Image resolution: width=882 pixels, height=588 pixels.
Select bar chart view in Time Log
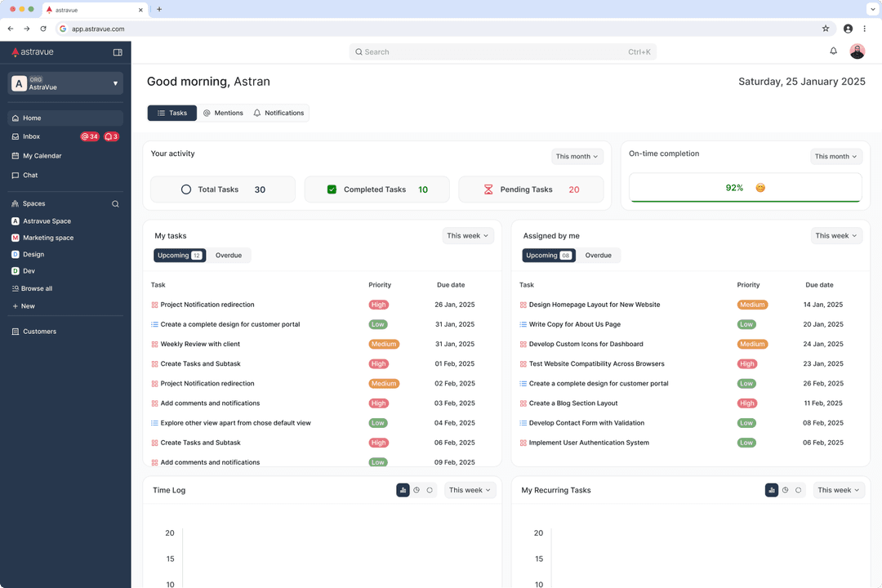[403, 490]
